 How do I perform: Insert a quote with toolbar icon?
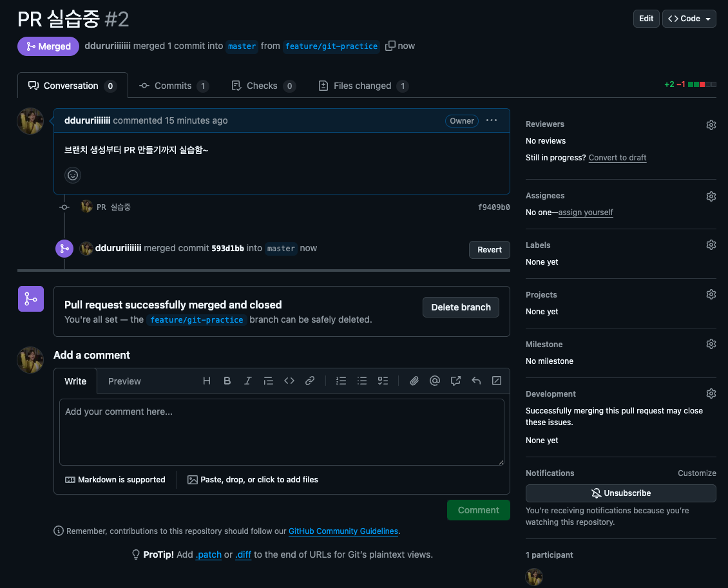coord(269,381)
